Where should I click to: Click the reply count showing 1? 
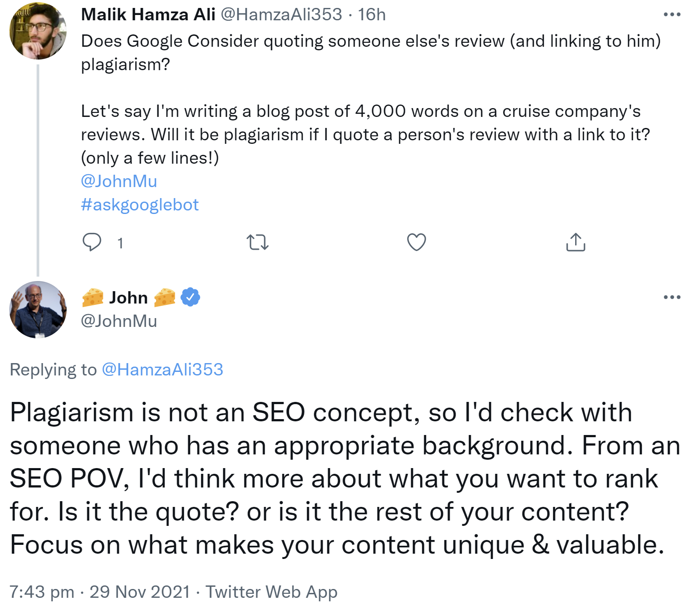120,242
